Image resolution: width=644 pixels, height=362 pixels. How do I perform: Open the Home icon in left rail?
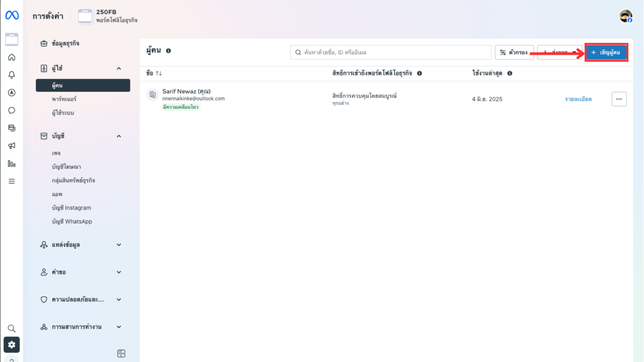point(12,57)
